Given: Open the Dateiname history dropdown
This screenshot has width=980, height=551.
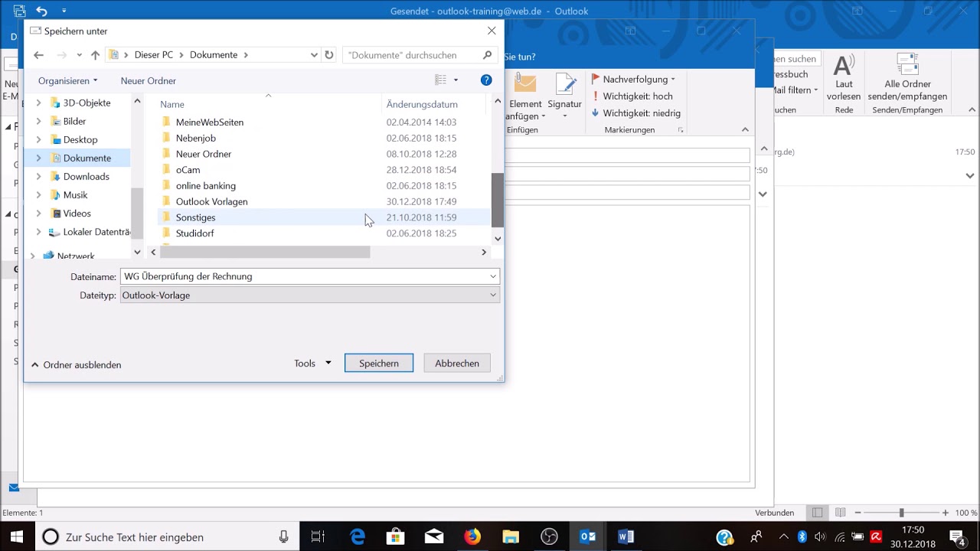Looking at the screenshot, I should click(x=493, y=276).
